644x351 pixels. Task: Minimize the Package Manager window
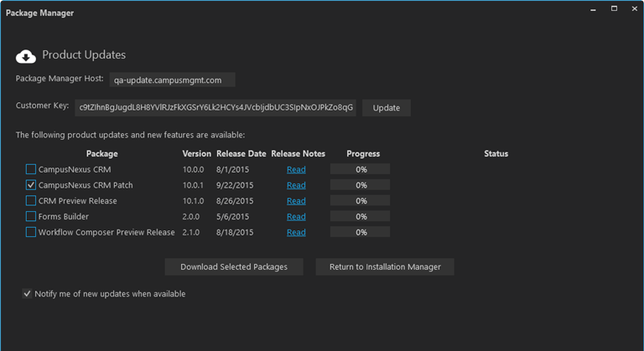tap(590, 9)
